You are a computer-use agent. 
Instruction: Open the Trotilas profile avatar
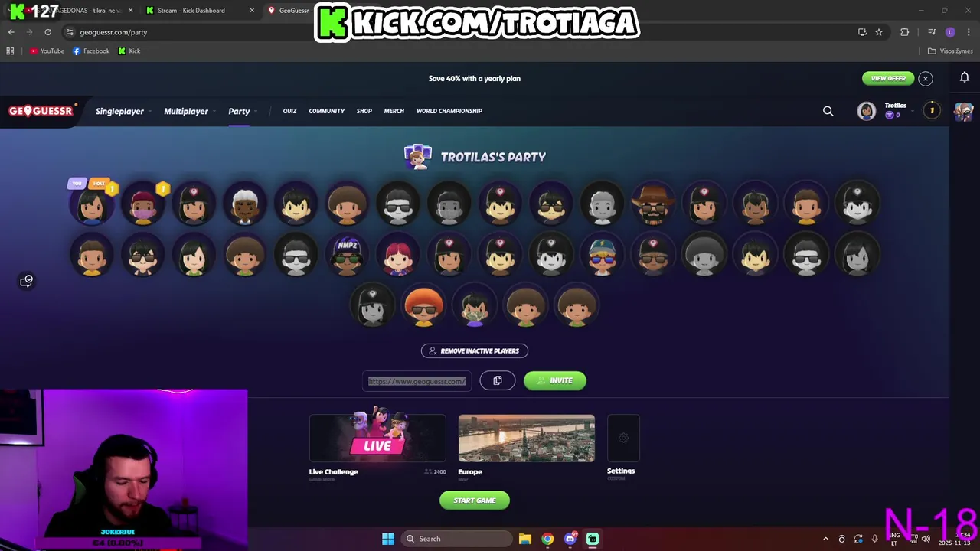click(867, 112)
